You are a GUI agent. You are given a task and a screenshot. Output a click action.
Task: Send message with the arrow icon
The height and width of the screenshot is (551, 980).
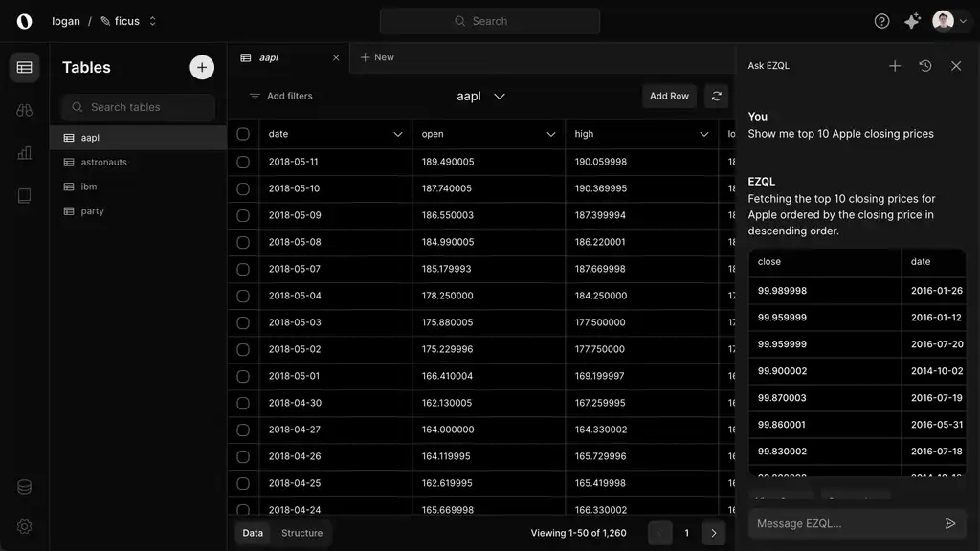(950, 523)
